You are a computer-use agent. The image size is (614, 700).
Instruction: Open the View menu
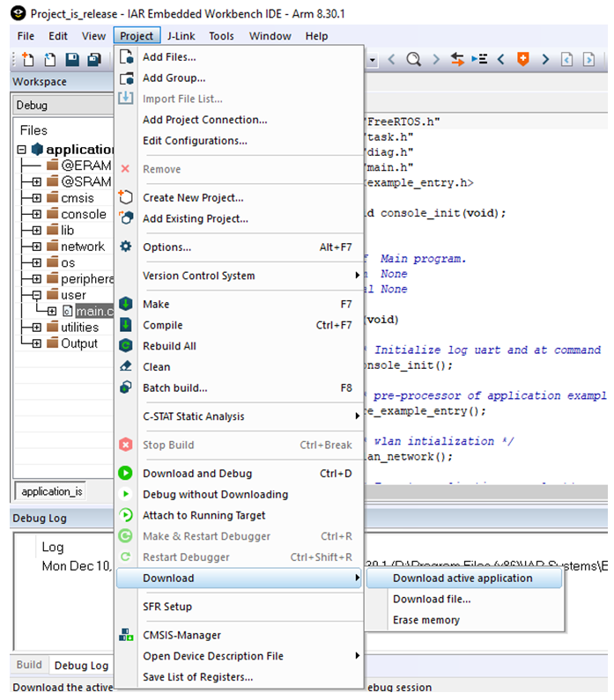[93, 36]
